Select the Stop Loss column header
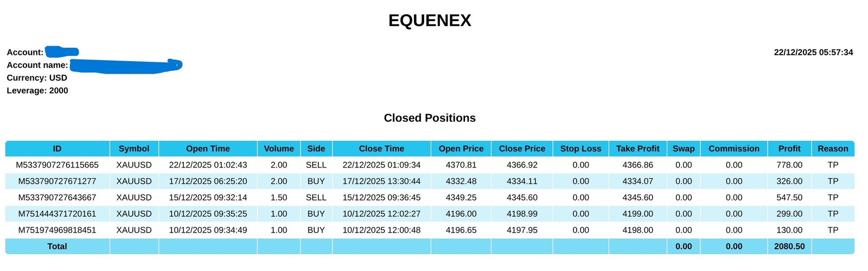 580,149
